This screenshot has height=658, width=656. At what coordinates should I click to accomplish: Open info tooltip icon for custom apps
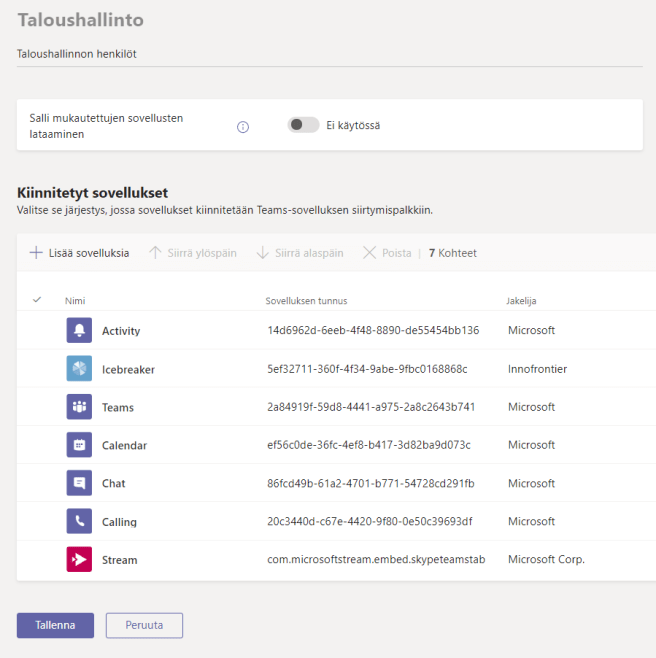242,126
